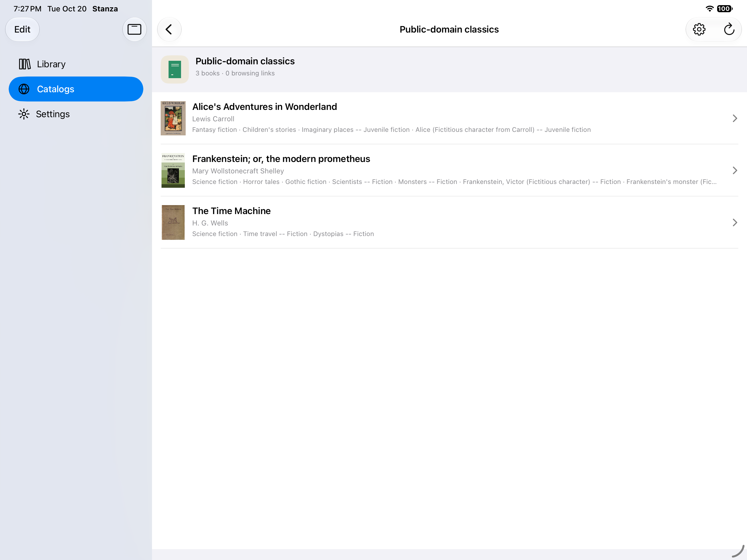Screen dimensions: 747x560
Task: Expand the Frankenstein row chevron
Action: tap(735, 170)
